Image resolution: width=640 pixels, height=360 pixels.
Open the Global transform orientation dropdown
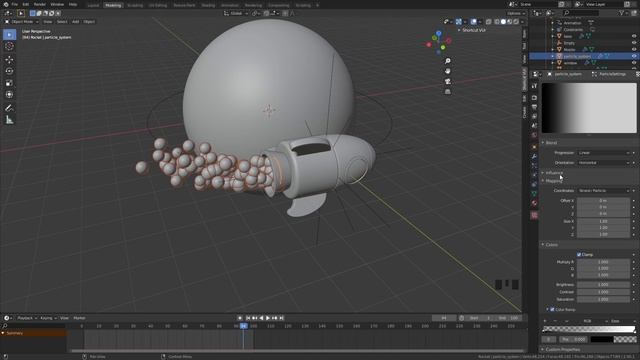[236, 13]
